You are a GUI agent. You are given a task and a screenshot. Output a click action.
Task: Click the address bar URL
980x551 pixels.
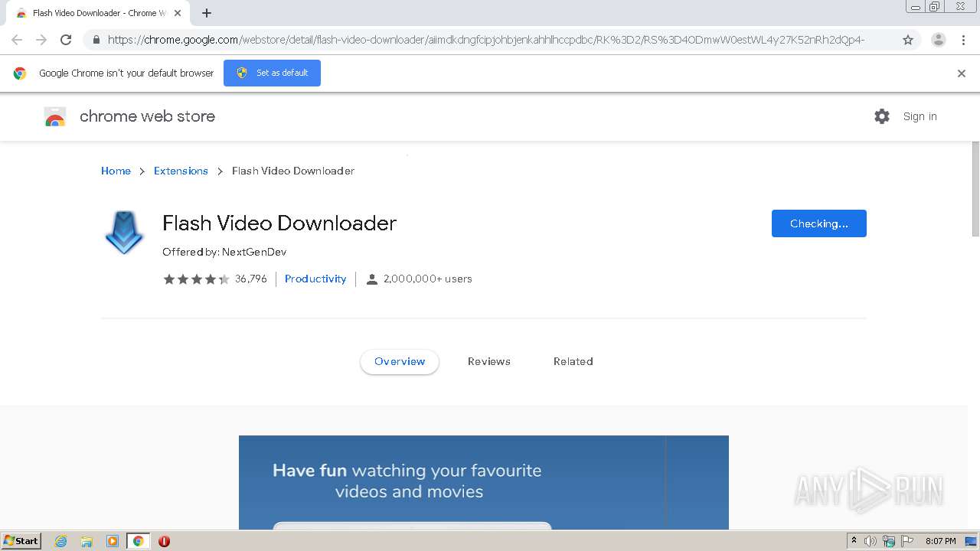[486, 40]
